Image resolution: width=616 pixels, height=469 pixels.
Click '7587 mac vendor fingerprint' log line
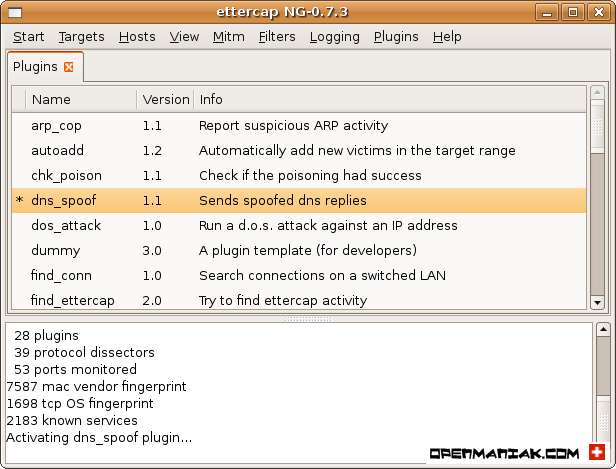tap(97, 387)
